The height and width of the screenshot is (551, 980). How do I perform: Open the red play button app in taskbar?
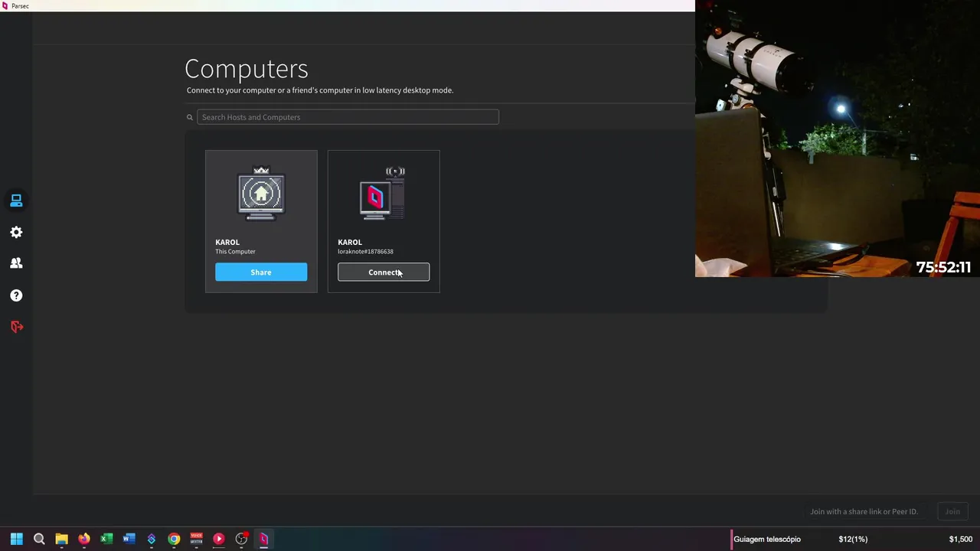coord(219,539)
